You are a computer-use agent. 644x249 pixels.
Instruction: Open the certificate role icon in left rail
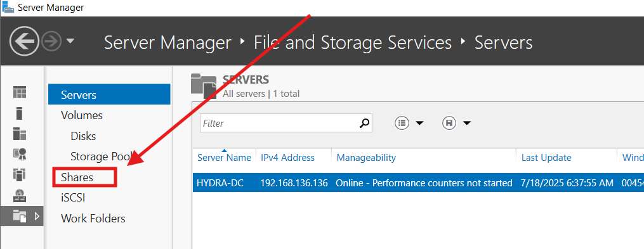tap(19, 154)
